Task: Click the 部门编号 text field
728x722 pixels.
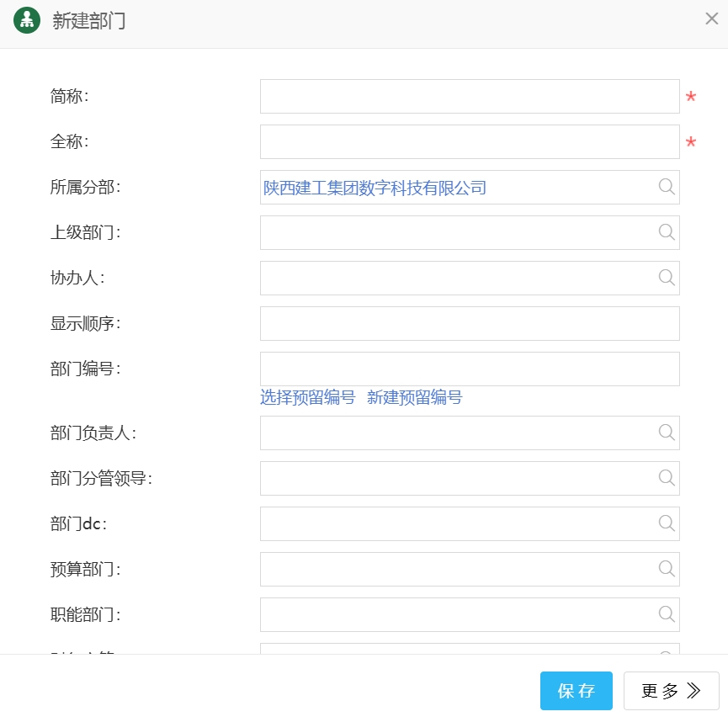Action: [x=469, y=369]
